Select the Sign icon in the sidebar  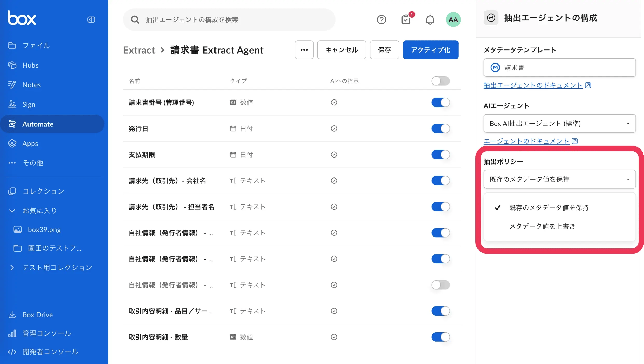point(12,104)
